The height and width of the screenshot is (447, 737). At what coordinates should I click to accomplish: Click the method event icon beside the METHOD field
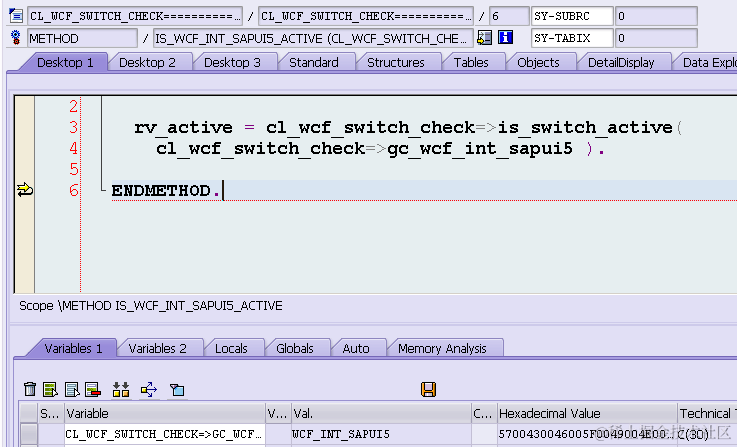coord(16,38)
